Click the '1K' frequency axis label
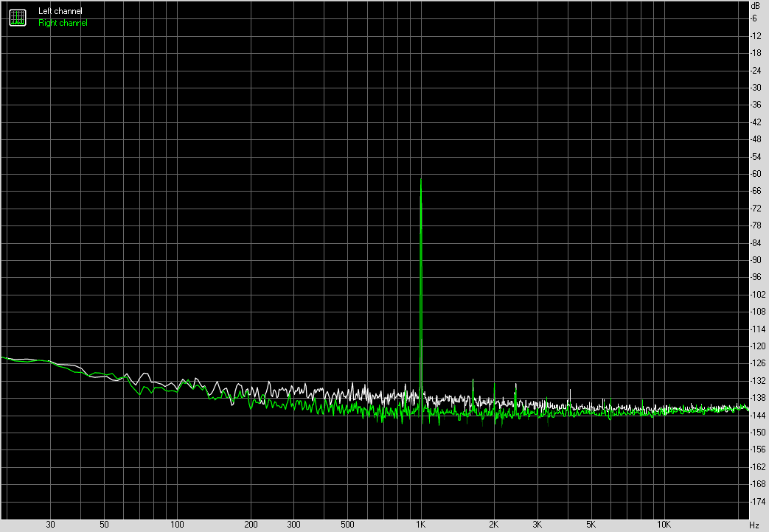 (x=421, y=525)
